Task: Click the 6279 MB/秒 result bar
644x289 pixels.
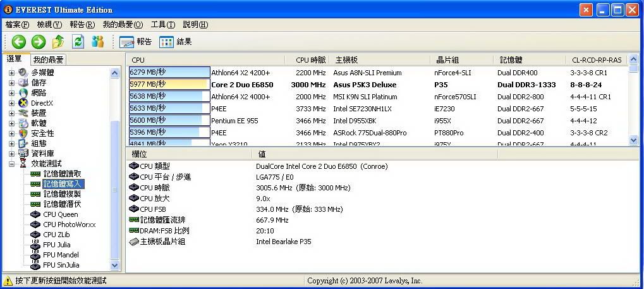Action: 169,73
